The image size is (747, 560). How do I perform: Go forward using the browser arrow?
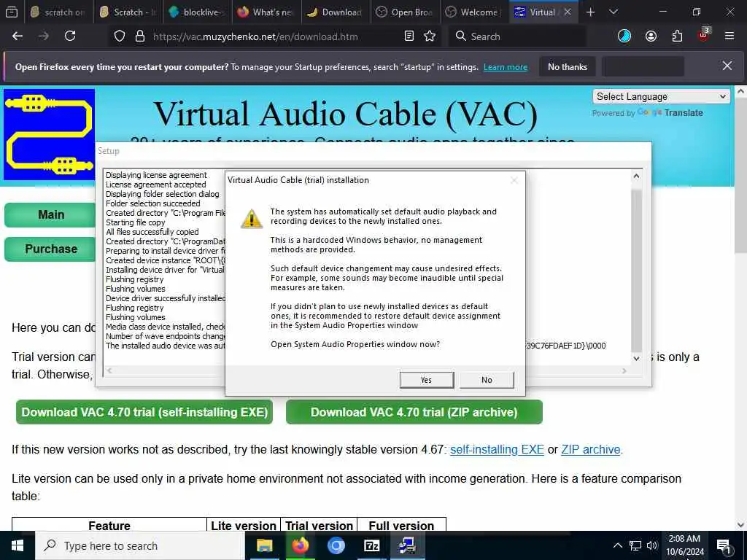(x=43, y=36)
